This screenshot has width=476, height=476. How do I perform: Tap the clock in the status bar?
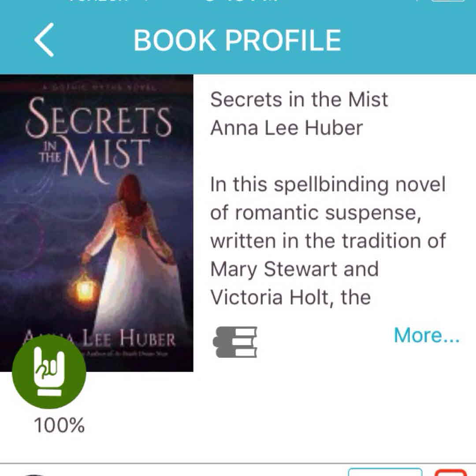click(x=242, y=1)
